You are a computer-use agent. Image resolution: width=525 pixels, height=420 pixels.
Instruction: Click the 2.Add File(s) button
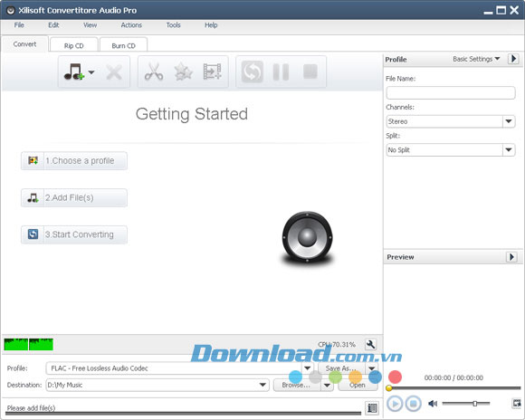(74, 197)
